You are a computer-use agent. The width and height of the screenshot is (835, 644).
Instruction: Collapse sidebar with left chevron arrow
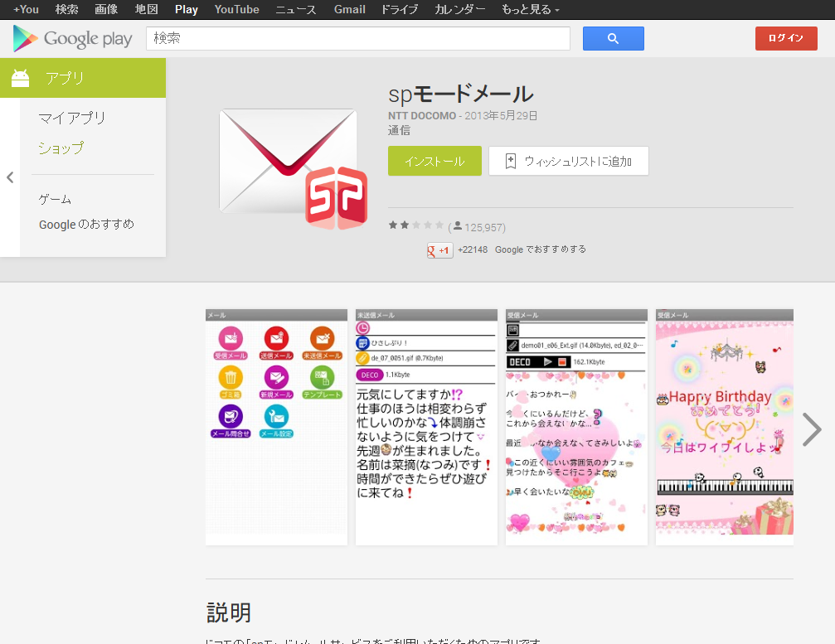point(10,177)
